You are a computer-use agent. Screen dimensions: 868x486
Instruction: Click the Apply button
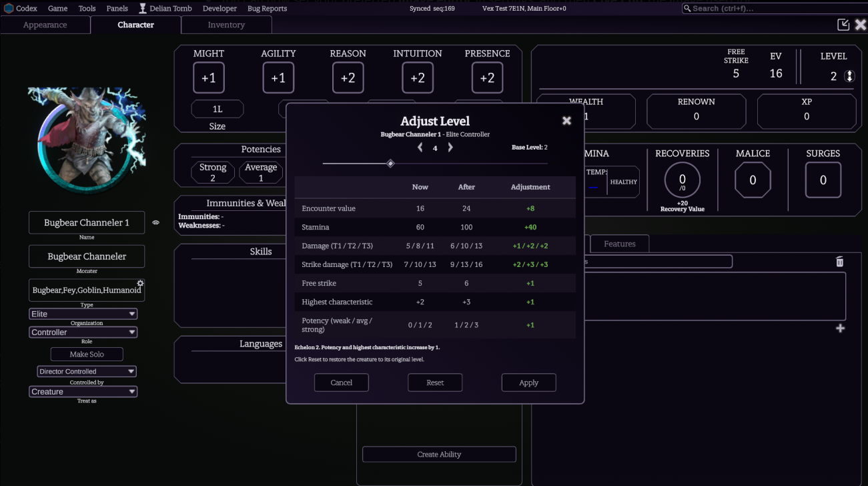pos(528,383)
